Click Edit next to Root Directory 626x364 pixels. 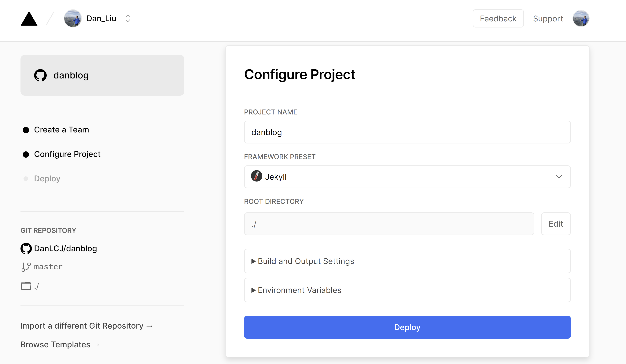pyautogui.click(x=556, y=224)
